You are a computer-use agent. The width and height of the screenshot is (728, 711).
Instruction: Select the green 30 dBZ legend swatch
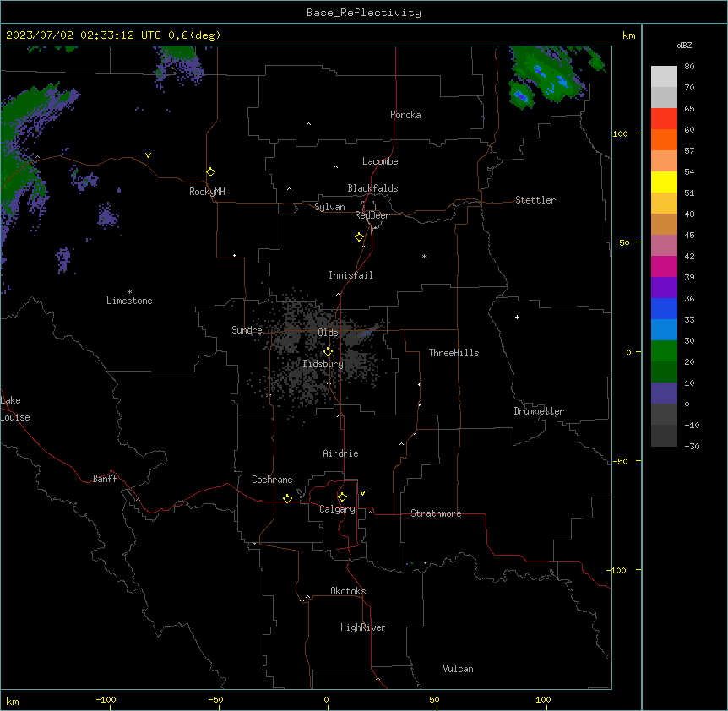coord(664,351)
